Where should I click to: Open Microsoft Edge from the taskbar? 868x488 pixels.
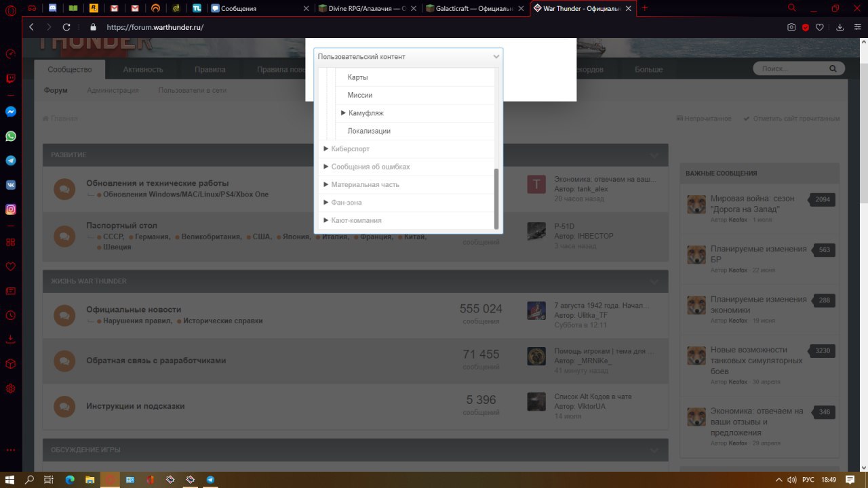pyautogui.click(x=69, y=479)
